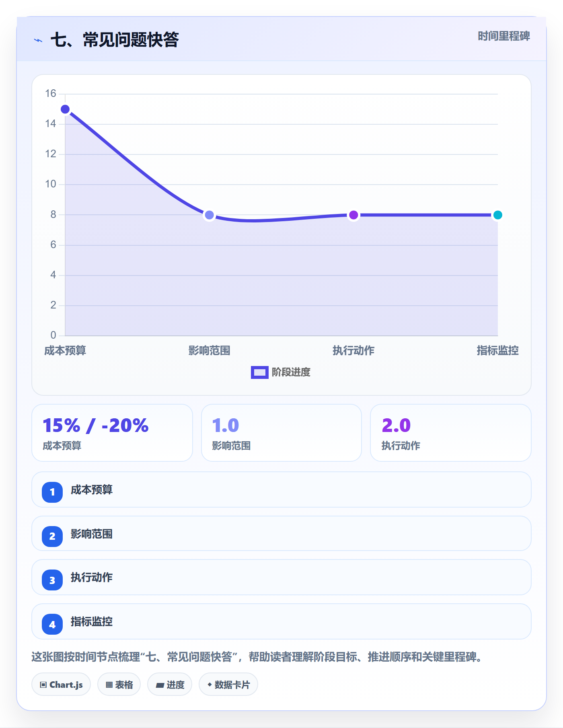
Task: Click the 执行动作 x-axis label
Action: [x=353, y=351]
